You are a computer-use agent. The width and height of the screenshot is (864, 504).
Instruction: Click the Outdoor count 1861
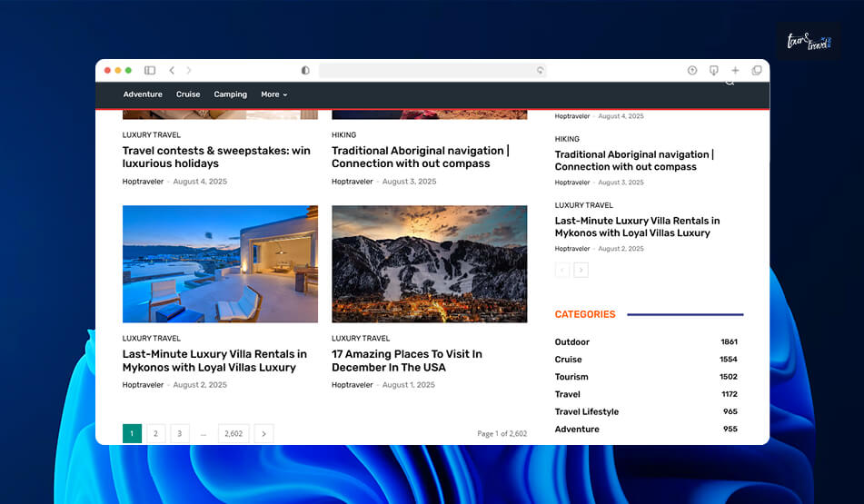point(729,341)
